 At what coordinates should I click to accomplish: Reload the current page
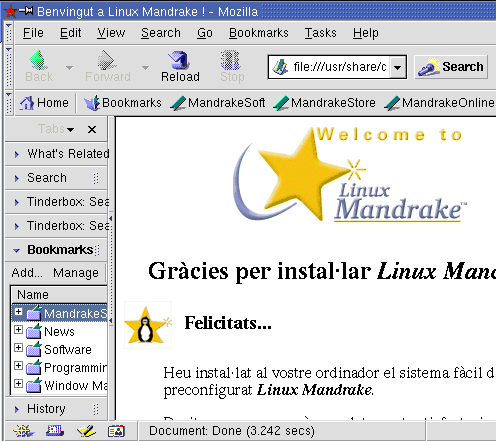(180, 67)
